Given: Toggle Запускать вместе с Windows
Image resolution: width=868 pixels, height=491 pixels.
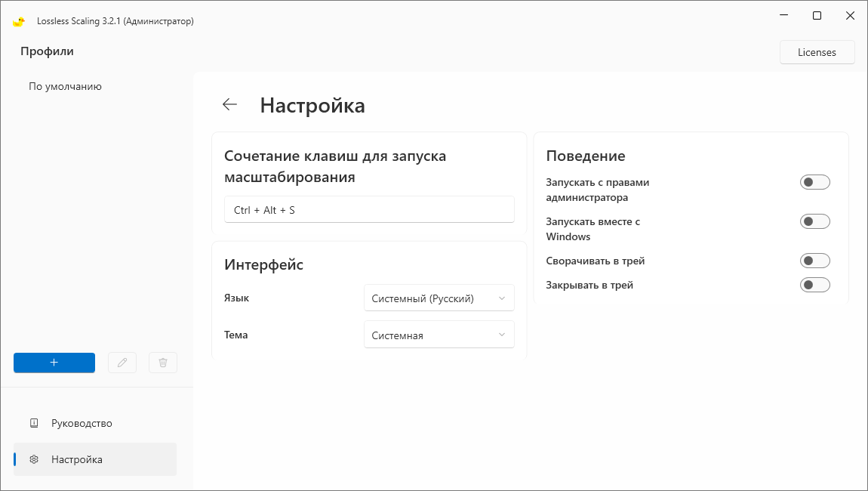Looking at the screenshot, I should pos(815,221).
